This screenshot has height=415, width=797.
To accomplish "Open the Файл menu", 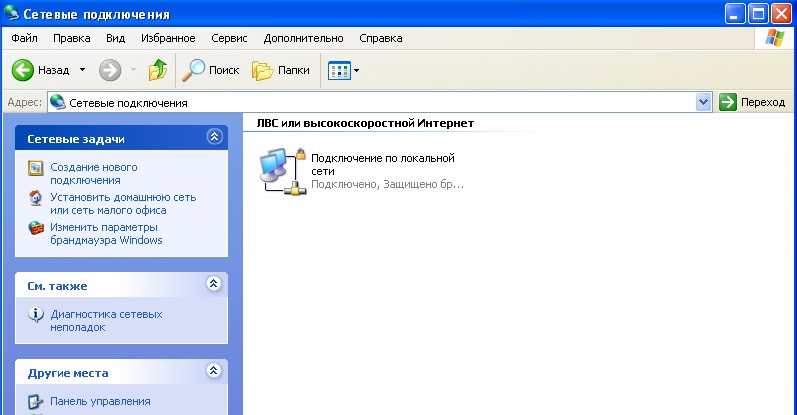I will click(x=24, y=38).
